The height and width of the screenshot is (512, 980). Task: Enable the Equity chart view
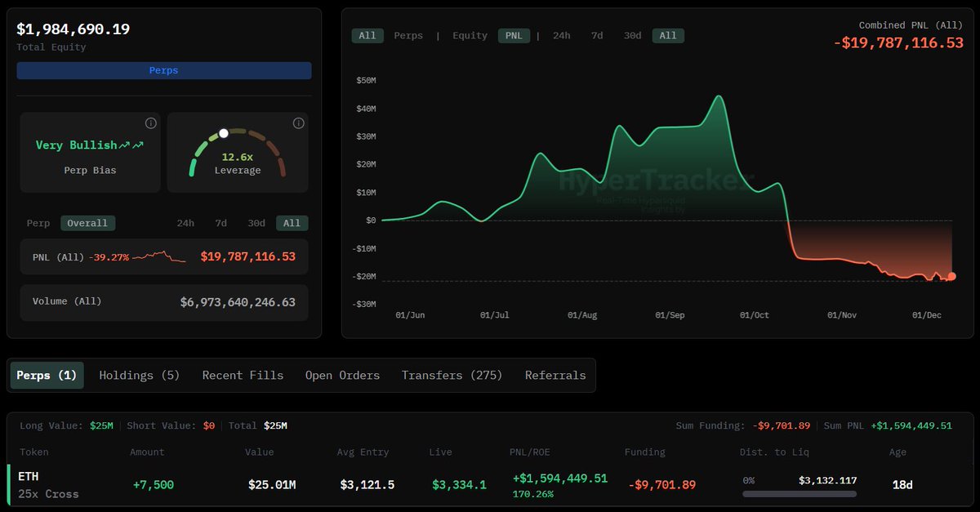pos(470,35)
